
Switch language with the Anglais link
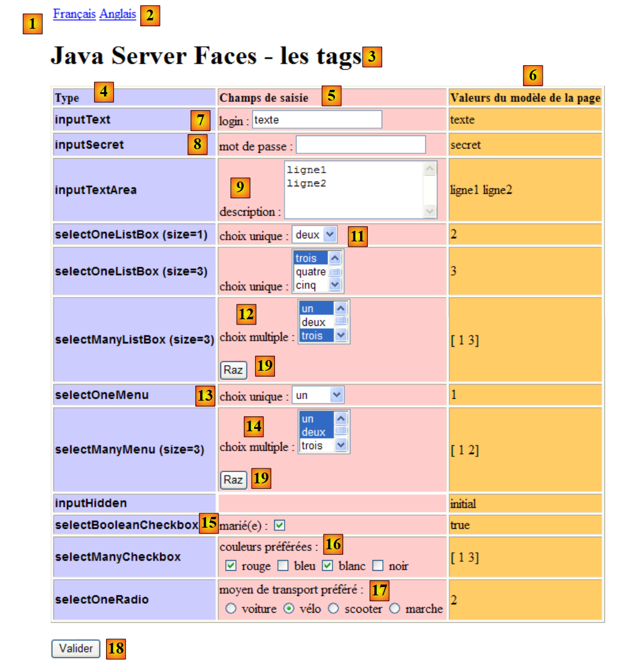(117, 14)
